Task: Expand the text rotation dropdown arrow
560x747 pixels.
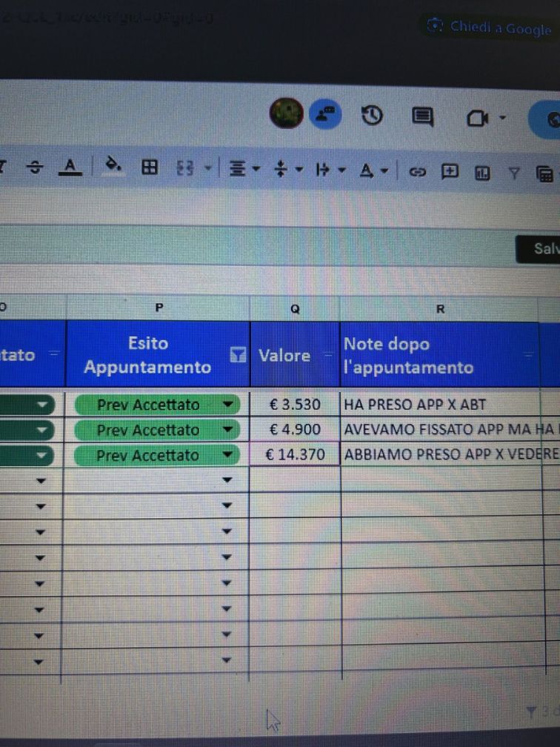Action: (x=384, y=170)
